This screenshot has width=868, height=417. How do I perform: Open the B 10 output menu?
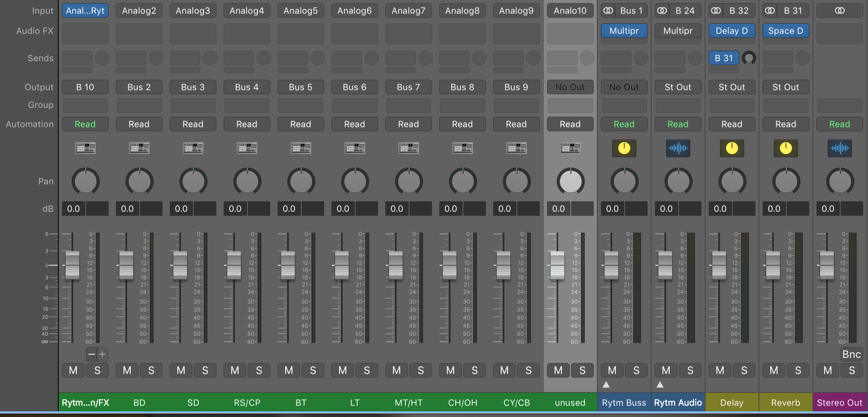85,87
